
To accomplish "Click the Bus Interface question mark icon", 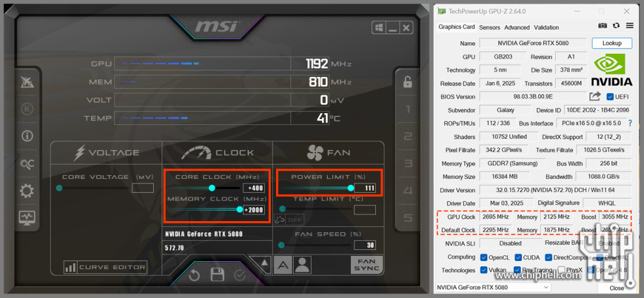I will (630, 123).
